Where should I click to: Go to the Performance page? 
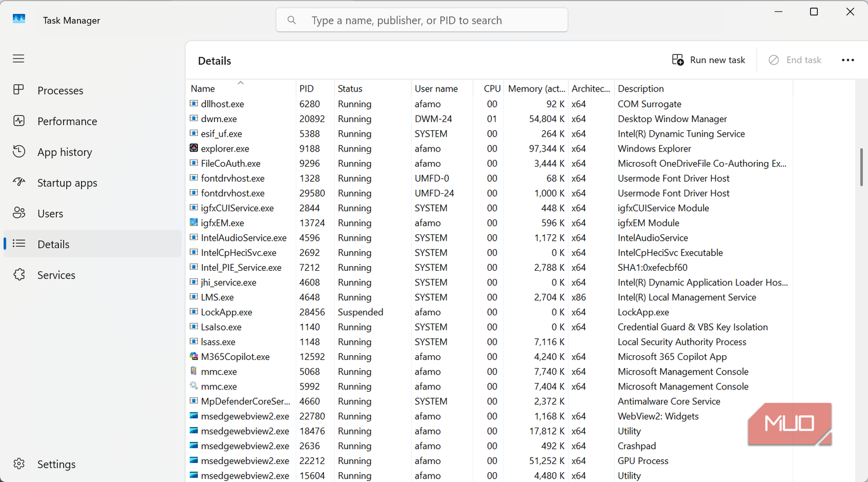click(x=93, y=121)
